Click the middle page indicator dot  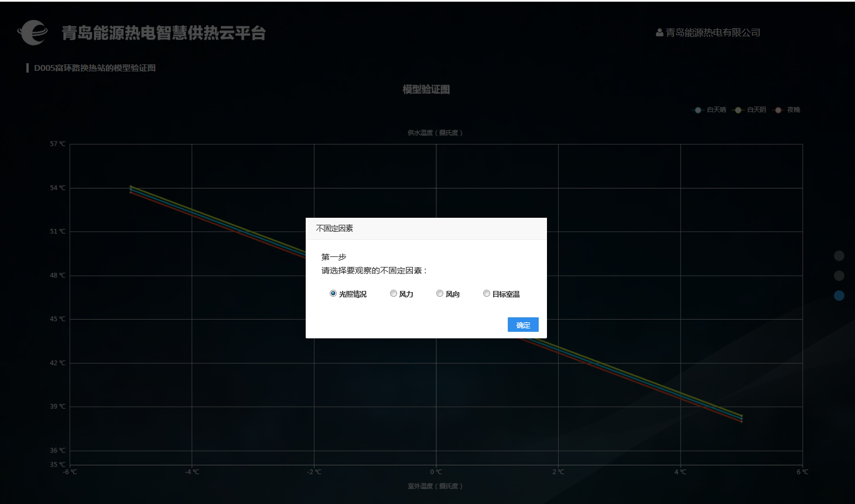click(x=839, y=276)
